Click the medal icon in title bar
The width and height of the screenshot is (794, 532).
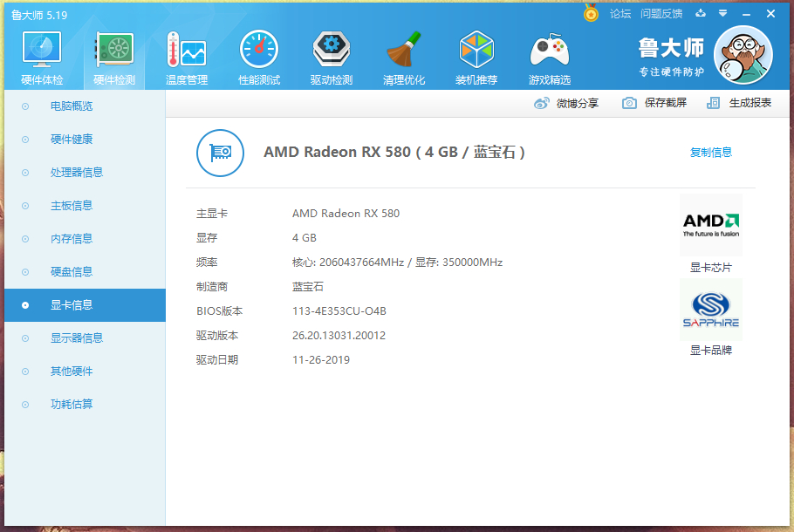[591, 13]
